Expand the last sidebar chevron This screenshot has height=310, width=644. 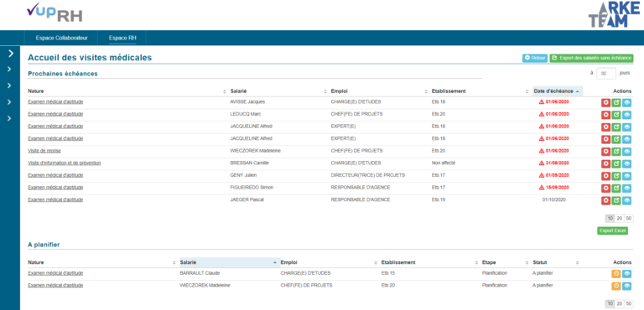pyautogui.click(x=9, y=119)
